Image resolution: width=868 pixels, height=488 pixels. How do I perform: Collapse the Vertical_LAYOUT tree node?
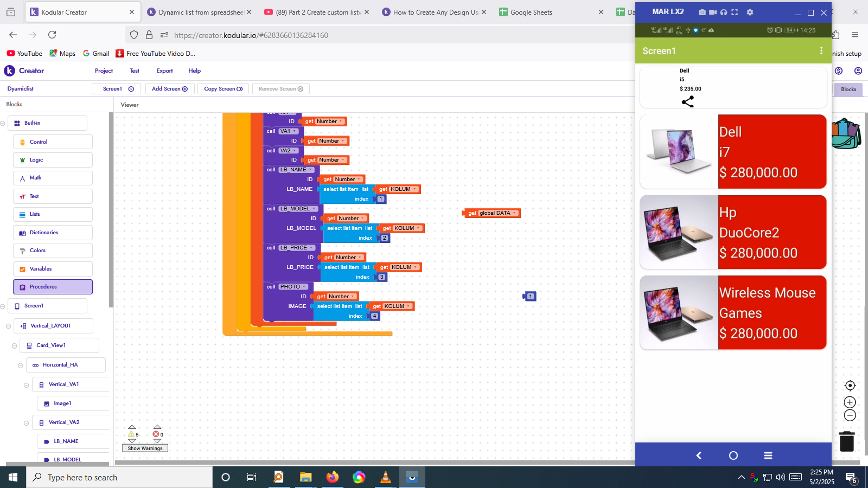(8, 326)
